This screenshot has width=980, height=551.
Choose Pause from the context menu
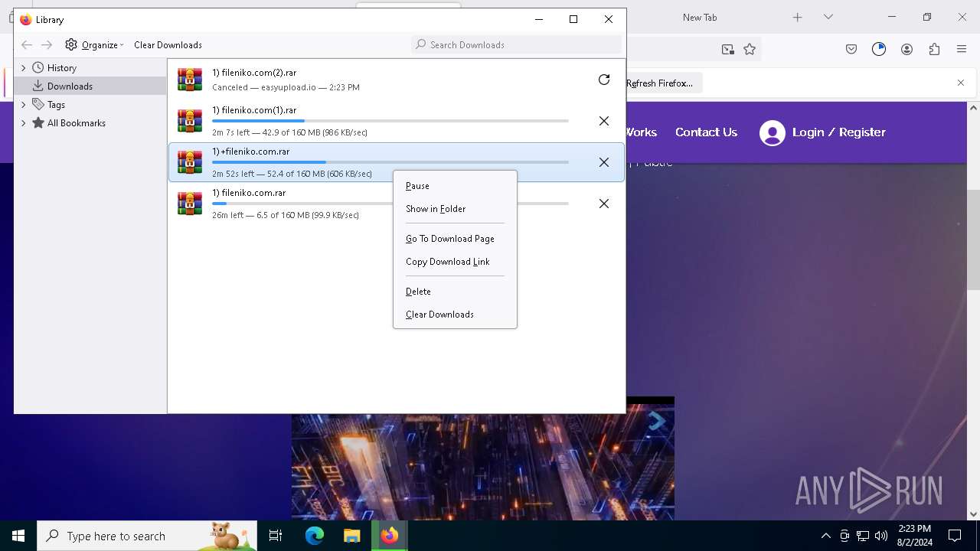(x=455, y=186)
